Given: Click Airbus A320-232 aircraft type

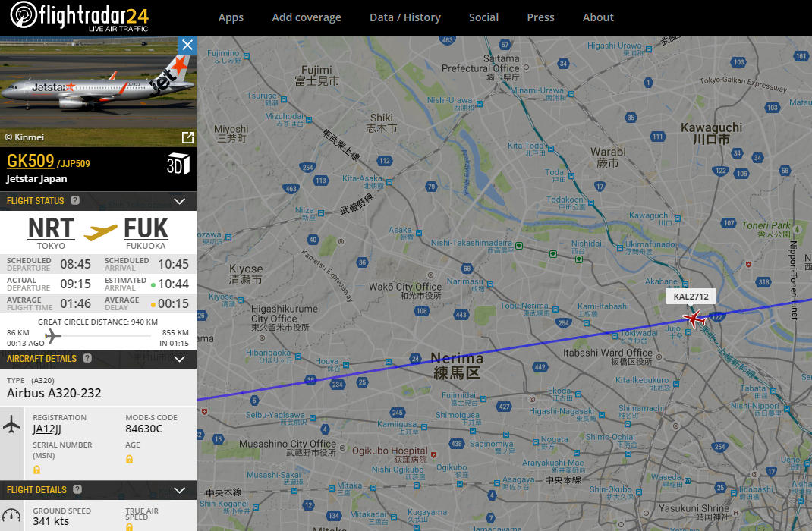Looking at the screenshot, I should [x=54, y=393].
